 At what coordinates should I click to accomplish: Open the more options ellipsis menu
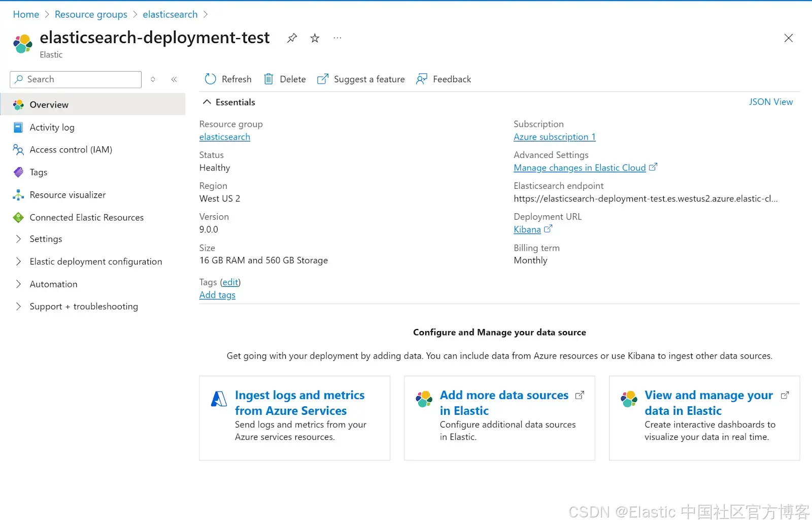pos(337,38)
